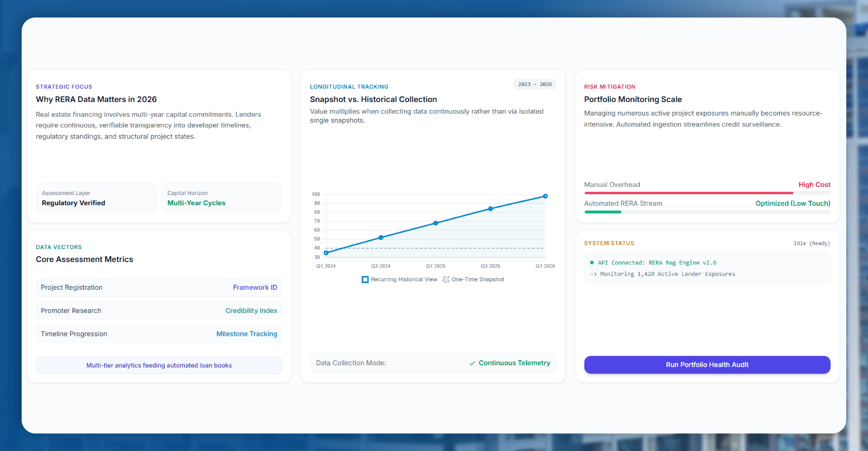The height and width of the screenshot is (451, 868).
Task: Select the Q3 2024 chart data point
Action: 381,237
